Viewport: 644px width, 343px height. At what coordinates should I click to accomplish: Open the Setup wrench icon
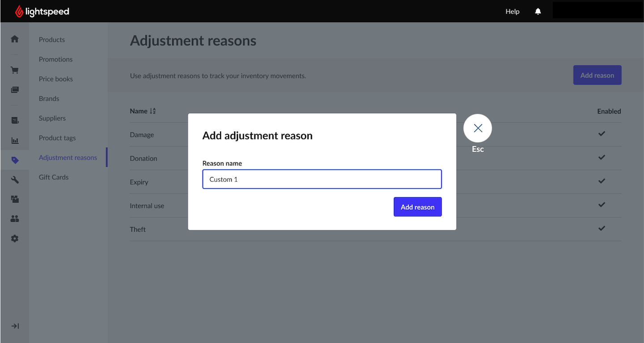(x=14, y=179)
